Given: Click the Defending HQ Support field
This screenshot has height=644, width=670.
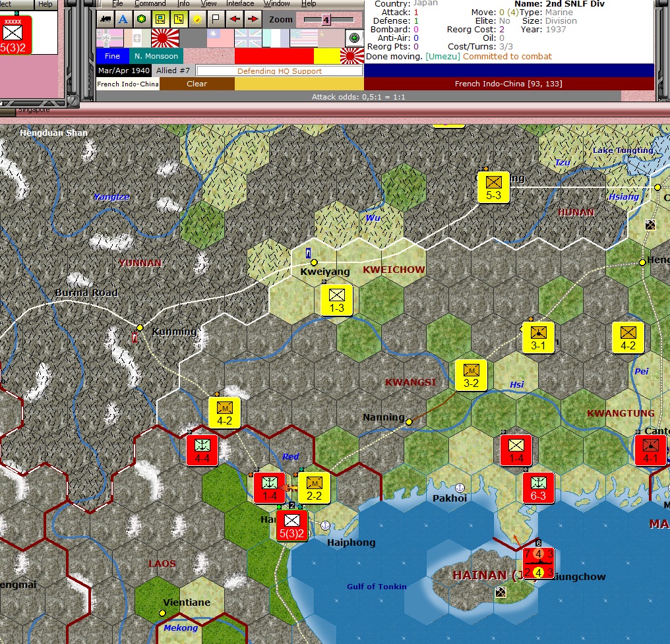Looking at the screenshot, I should tap(280, 71).
